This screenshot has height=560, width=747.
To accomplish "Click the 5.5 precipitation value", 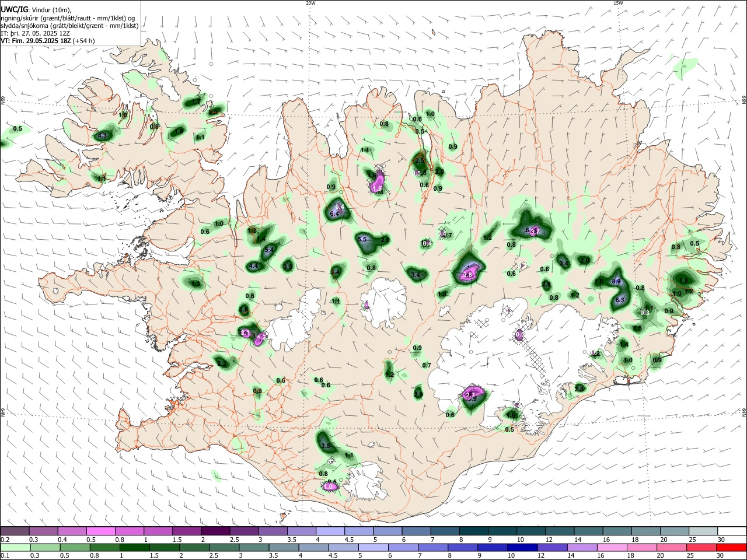I will 362,239.
